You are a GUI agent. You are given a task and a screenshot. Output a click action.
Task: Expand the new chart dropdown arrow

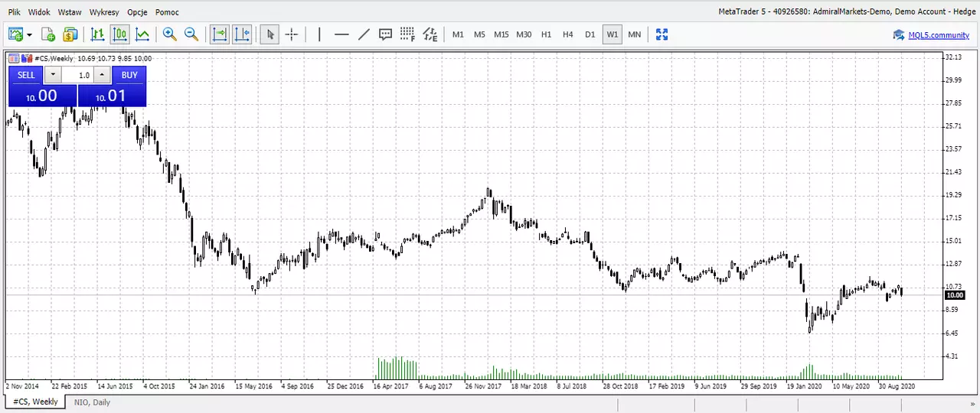tap(29, 34)
